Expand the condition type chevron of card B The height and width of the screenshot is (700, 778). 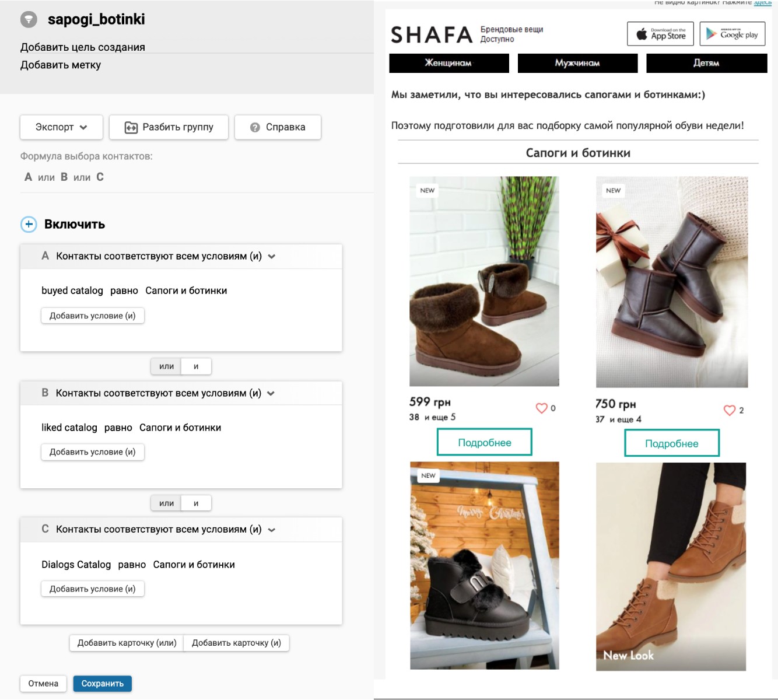click(271, 394)
